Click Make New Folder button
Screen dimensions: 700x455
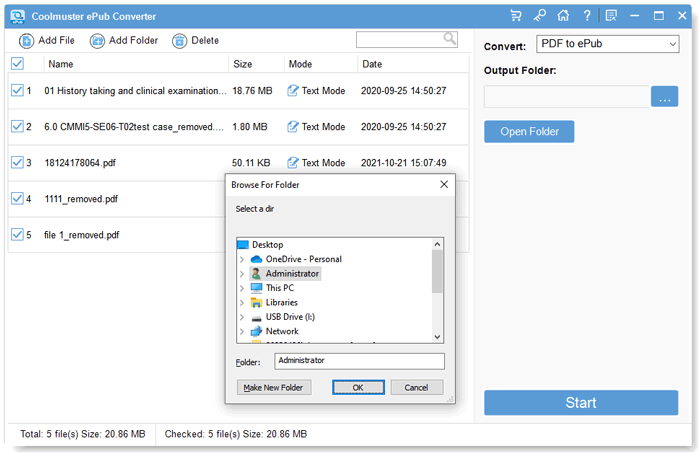[x=273, y=388]
